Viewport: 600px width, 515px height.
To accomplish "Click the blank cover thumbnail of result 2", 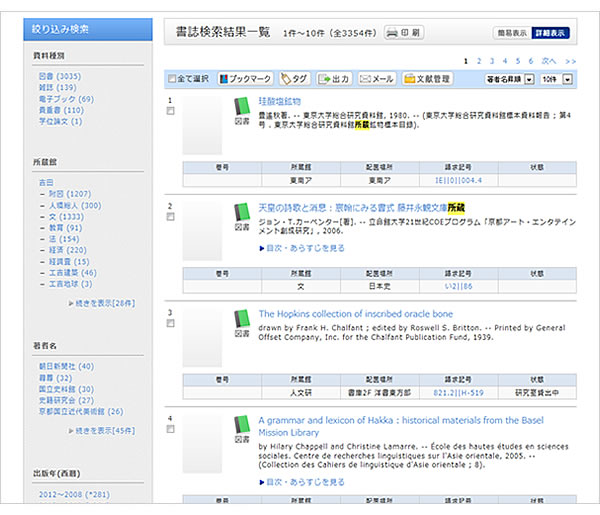I will [202, 229].
